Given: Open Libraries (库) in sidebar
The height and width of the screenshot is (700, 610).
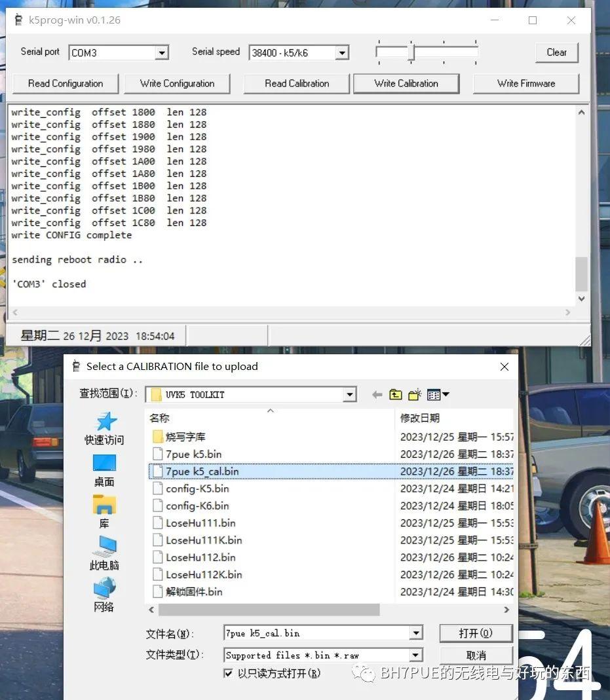Looking at the screenshot, I should coord(104,512).
